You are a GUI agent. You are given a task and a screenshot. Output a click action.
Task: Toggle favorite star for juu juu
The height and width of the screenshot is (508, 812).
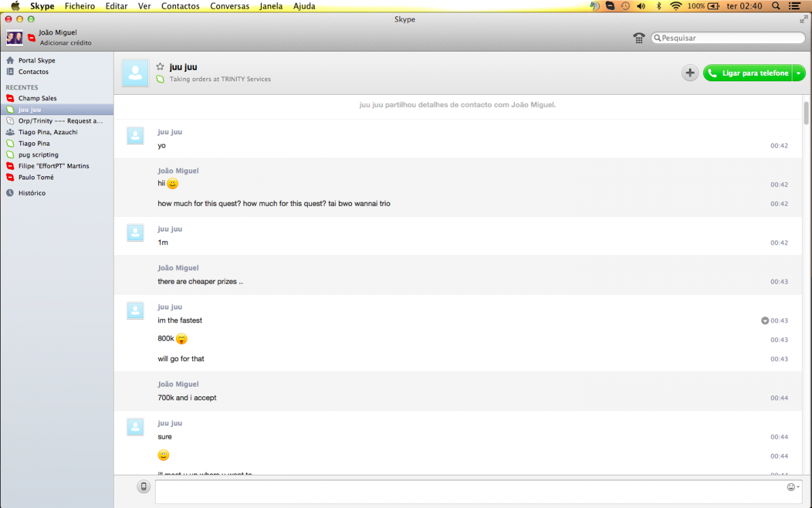160,66
